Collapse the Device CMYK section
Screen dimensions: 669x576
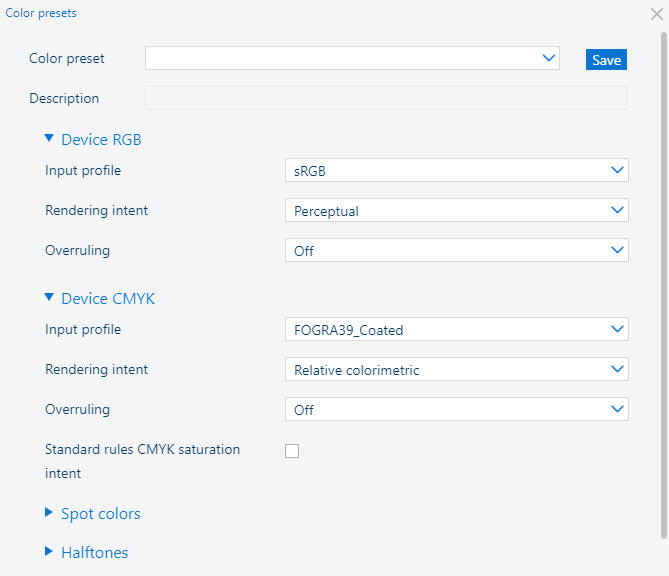click(49, 298)
